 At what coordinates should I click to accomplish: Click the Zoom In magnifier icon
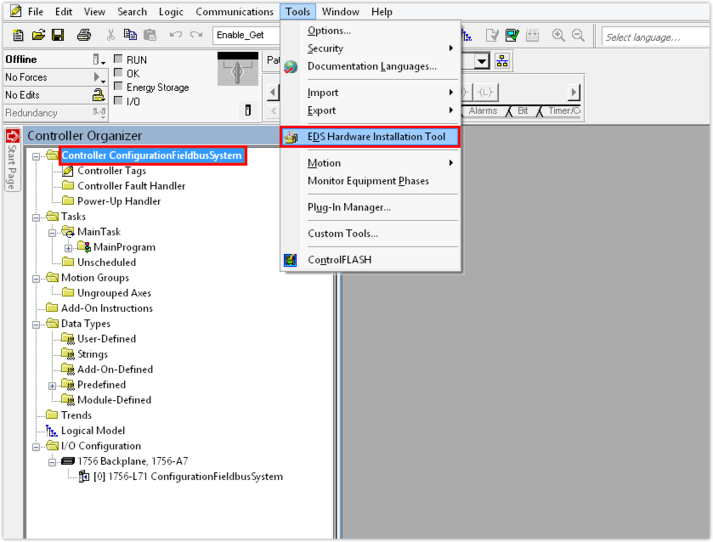(x=558, y=36)
